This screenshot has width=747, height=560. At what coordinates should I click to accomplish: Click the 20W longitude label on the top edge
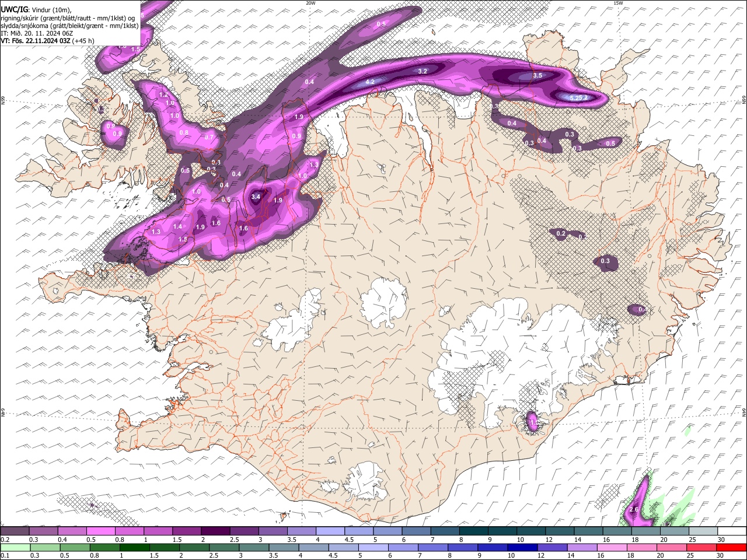pos(310,3)
